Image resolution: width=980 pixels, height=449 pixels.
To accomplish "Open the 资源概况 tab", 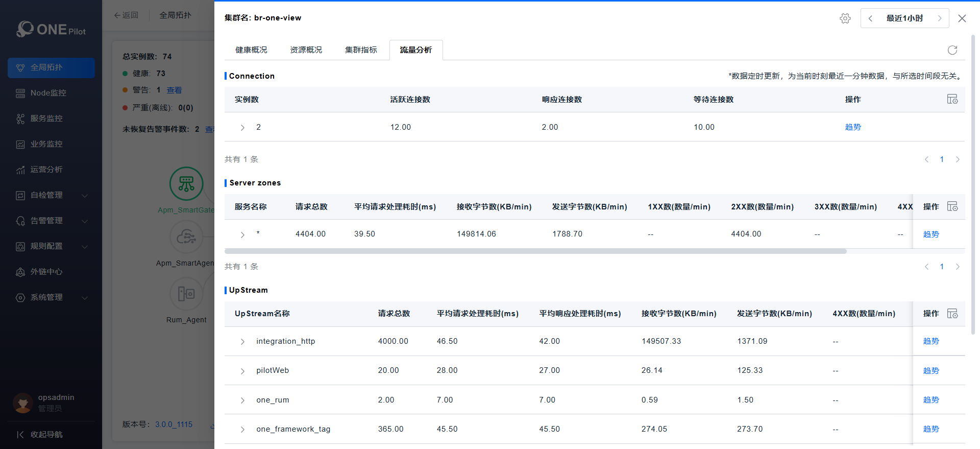I will click(x=306, y=50).
